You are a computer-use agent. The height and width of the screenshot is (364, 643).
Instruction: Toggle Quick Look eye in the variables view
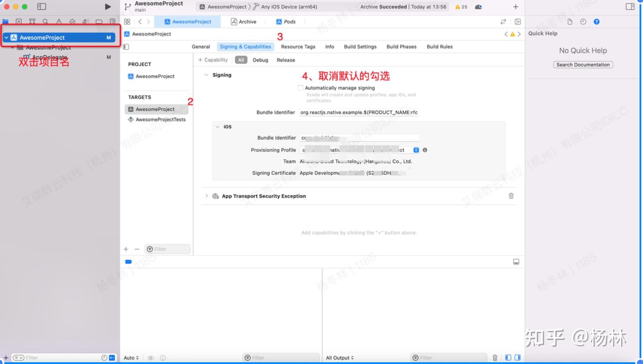coord(151,358)
